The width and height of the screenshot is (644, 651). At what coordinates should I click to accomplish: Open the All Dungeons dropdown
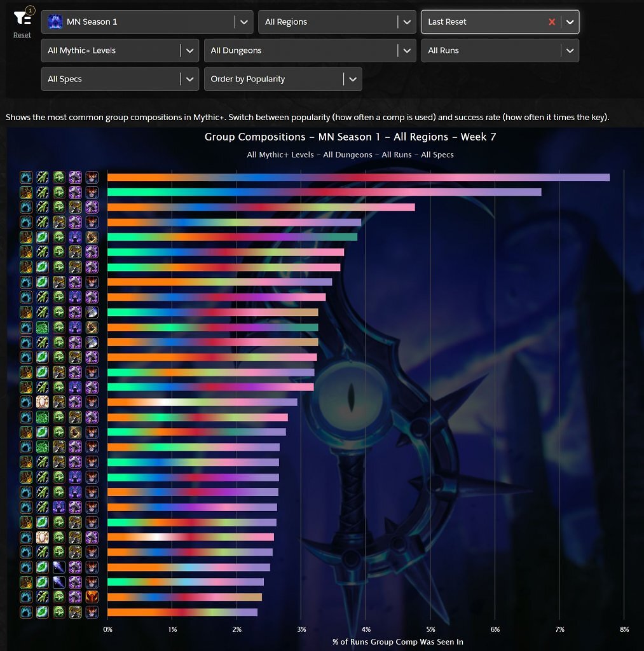pyautogui.click(x=310, y=50)
